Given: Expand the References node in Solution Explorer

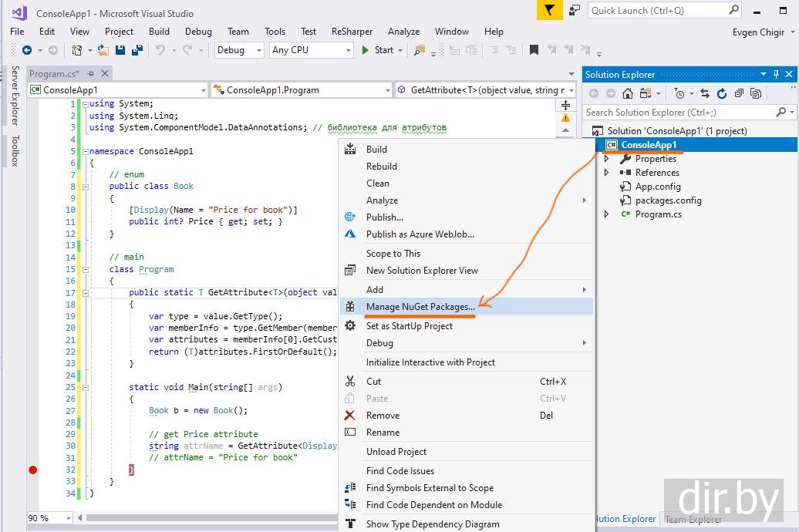Looking at the screenshot, I should point(607,173).
